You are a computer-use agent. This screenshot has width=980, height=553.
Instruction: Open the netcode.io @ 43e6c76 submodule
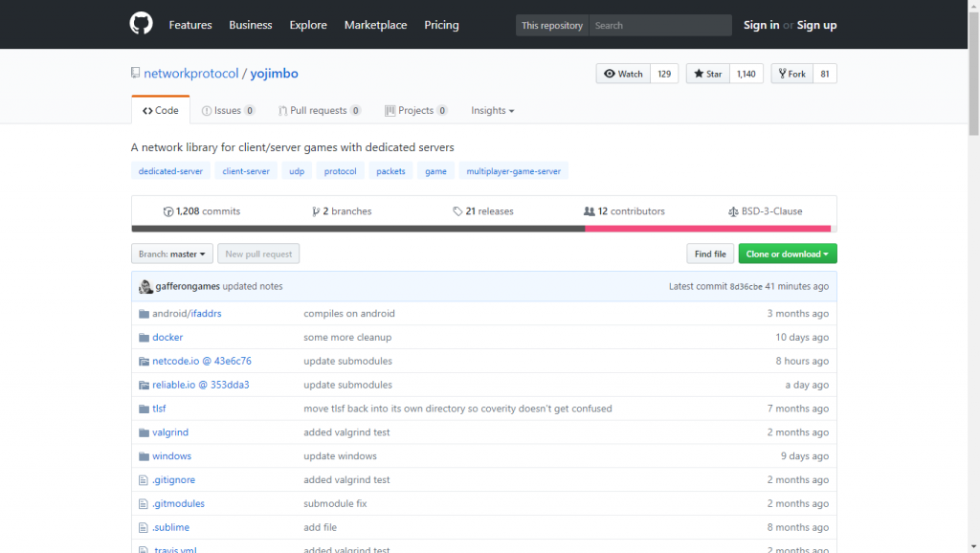(x=202, y=361)
